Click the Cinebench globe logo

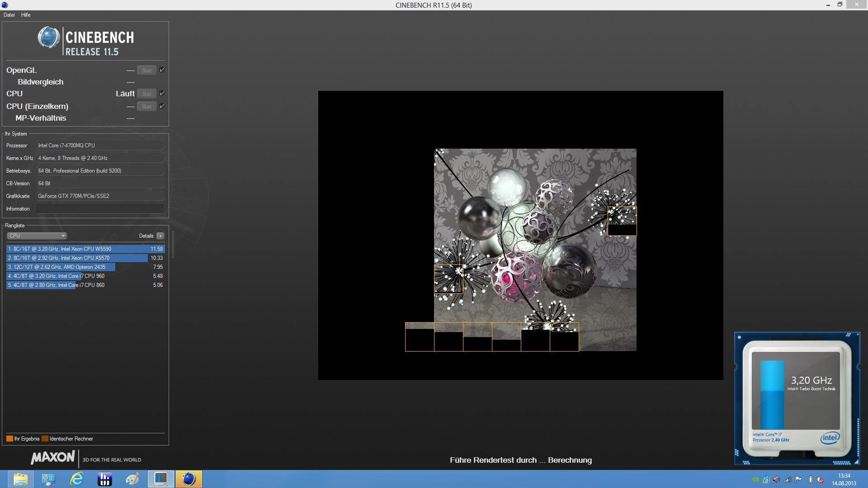coord(49,38)
